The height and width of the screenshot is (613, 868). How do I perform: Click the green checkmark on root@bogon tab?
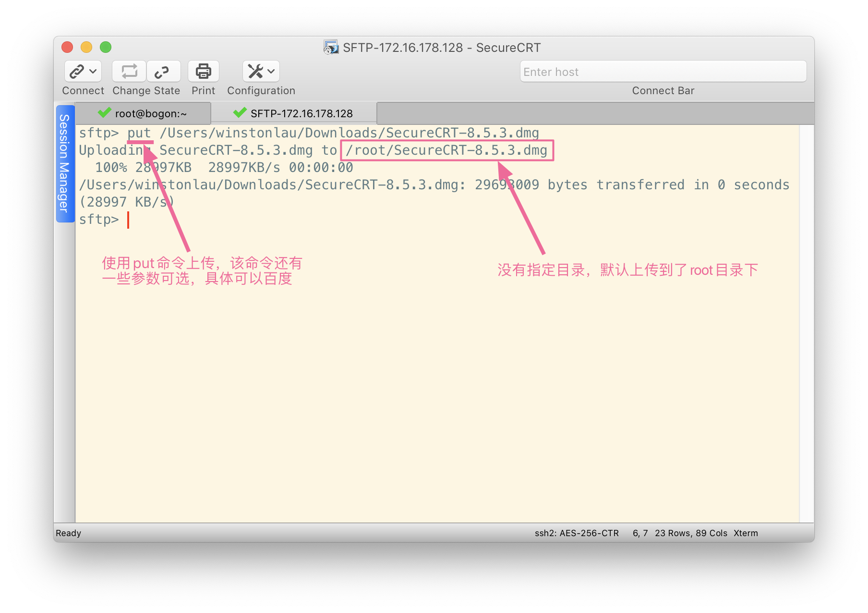(x=104, y=112)
